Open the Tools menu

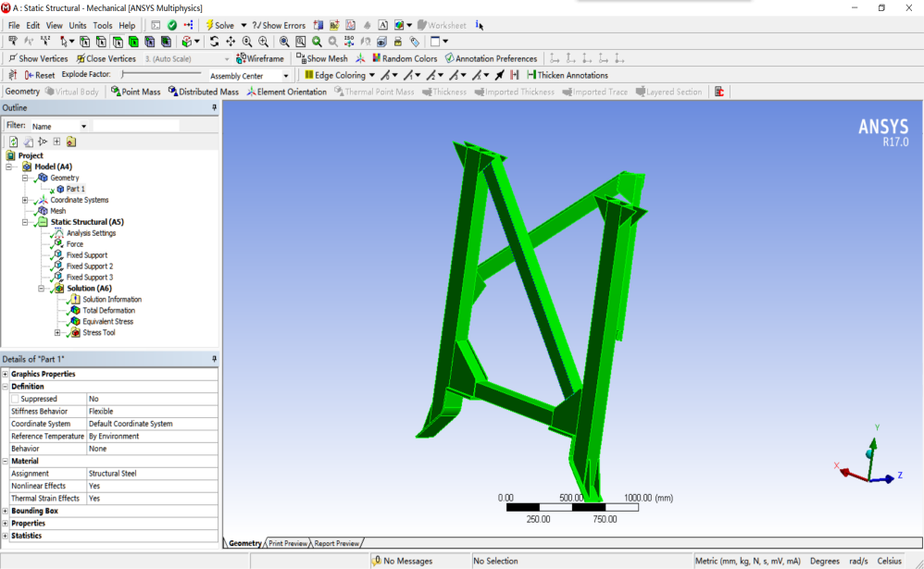pos(102,25)
